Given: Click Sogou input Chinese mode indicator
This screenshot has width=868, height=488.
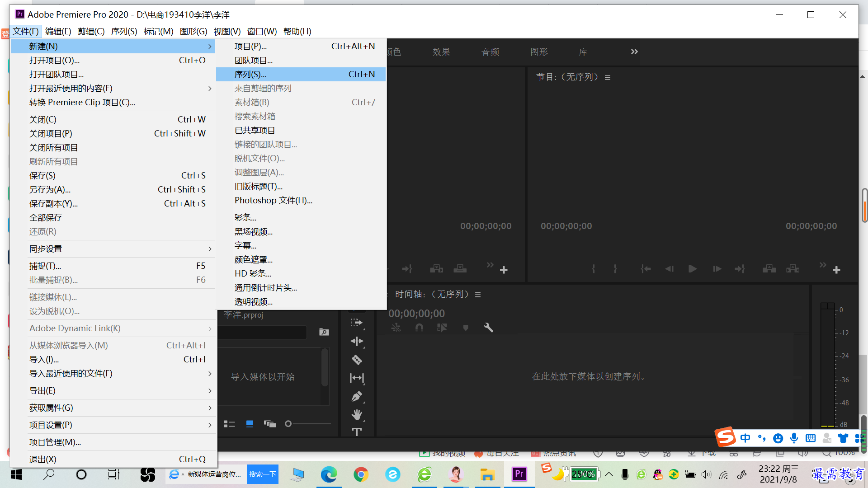Looking at the screenshot, I should coord(745,438).
